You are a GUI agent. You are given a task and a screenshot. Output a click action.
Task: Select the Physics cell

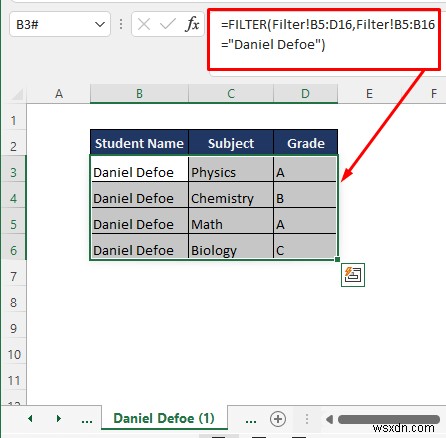click(231, 169)
